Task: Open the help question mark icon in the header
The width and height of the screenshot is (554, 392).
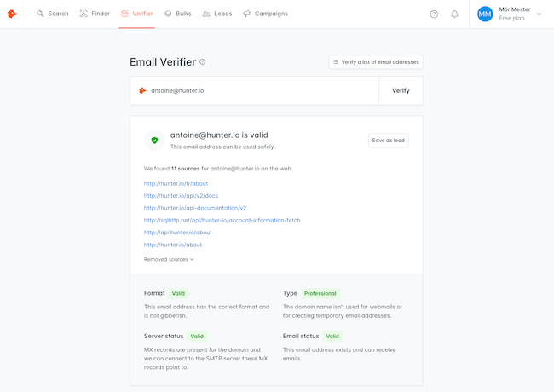Action: [434, 14]
